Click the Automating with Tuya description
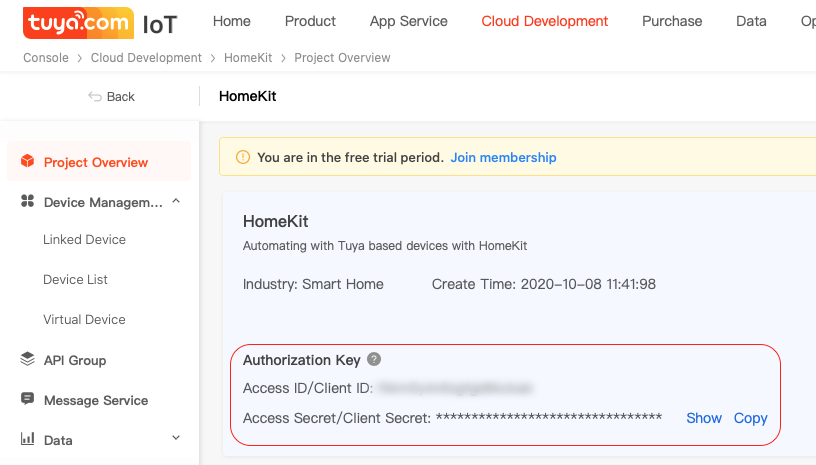 [385, 246]
